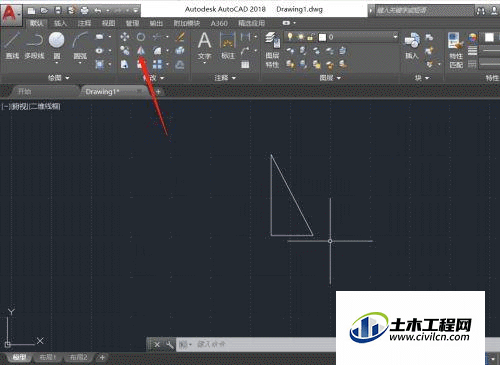Open the Output (输出) ribbon tab
The image size is (500, 365).
pos(156,23)
